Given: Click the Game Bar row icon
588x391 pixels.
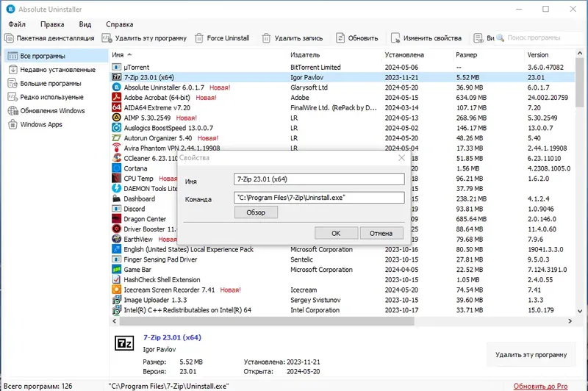Looking at the screenshot, I should click(117, 270).
